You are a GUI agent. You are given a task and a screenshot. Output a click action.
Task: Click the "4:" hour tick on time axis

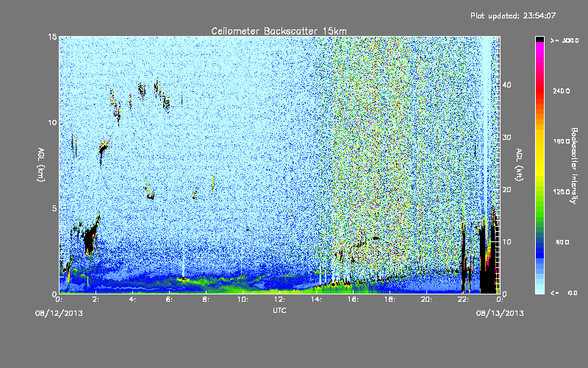coord(133,300)
